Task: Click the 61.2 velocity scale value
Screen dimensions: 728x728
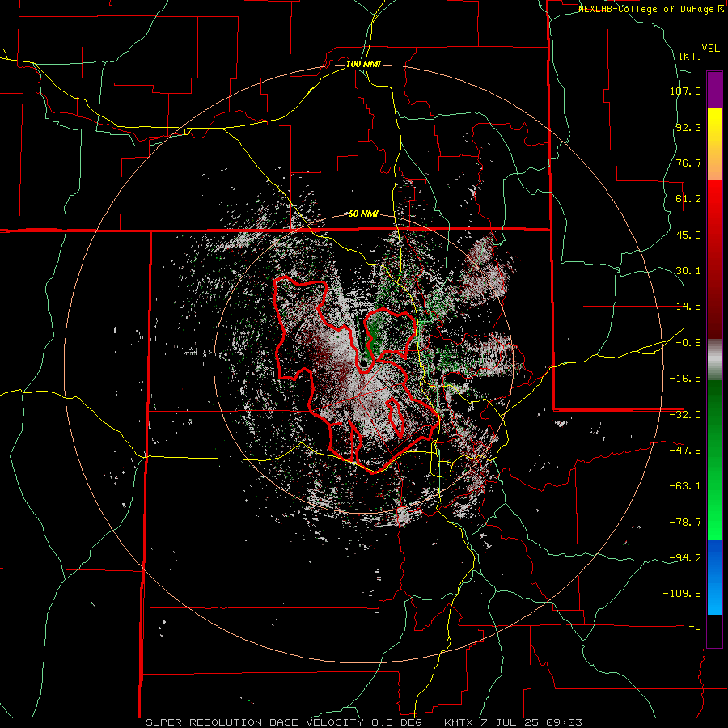Action: click(x=688, y=199)
